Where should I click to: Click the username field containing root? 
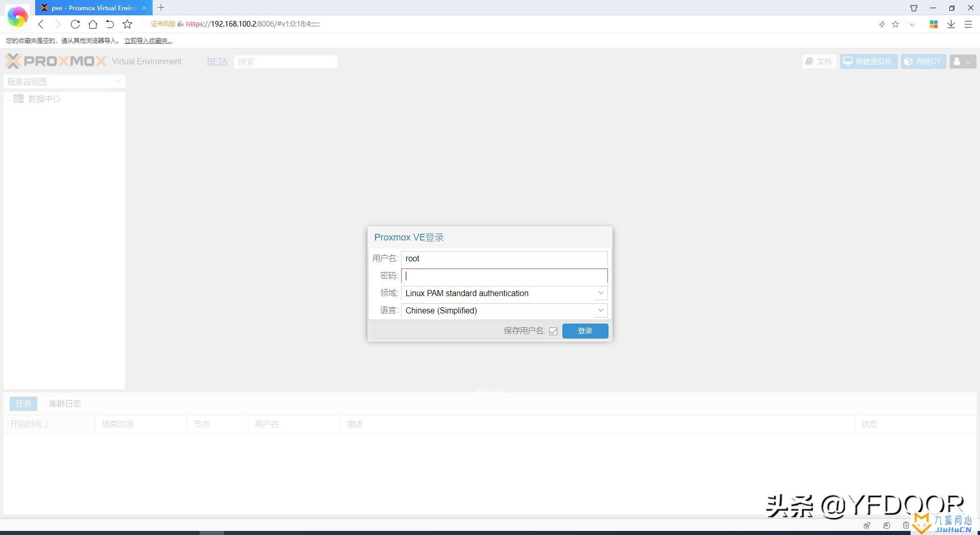click(x=504, y=259)
